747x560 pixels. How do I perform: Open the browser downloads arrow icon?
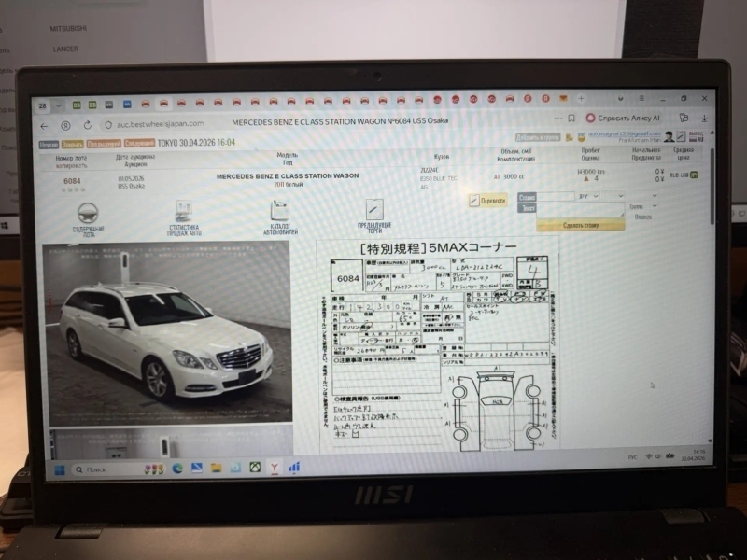coord(704,119)
